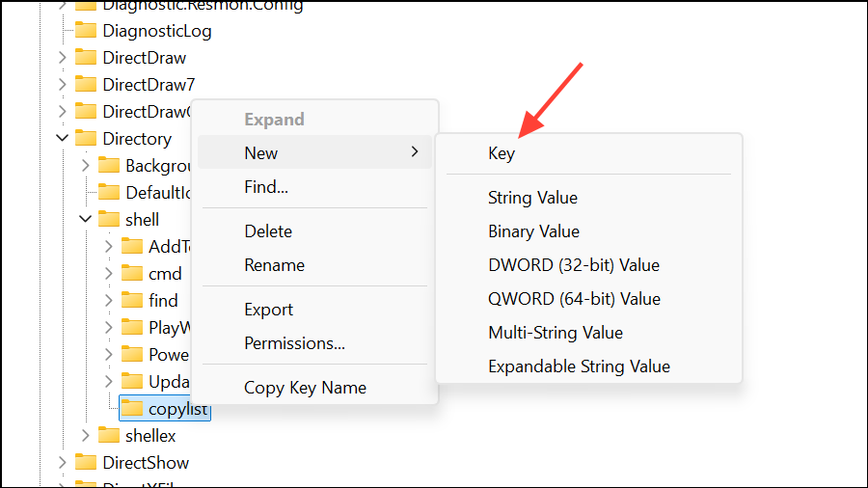Select Copy Key Name option
The image size is (868, 488).
(x=305, y=388)
